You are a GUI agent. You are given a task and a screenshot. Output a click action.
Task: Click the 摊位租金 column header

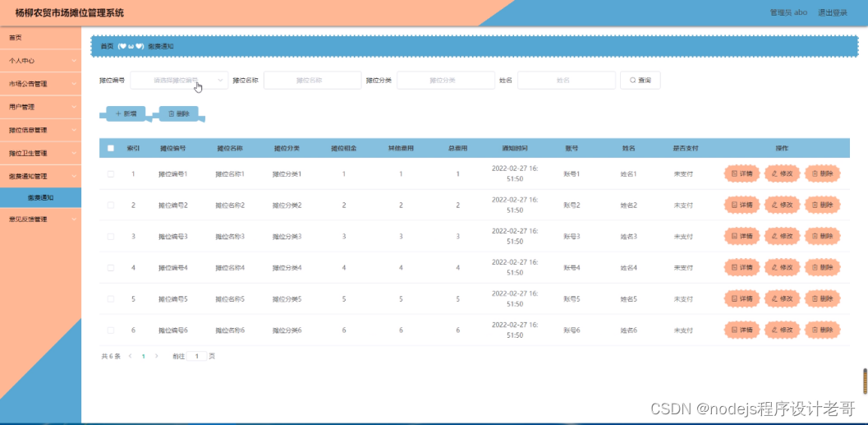point(344,149)
